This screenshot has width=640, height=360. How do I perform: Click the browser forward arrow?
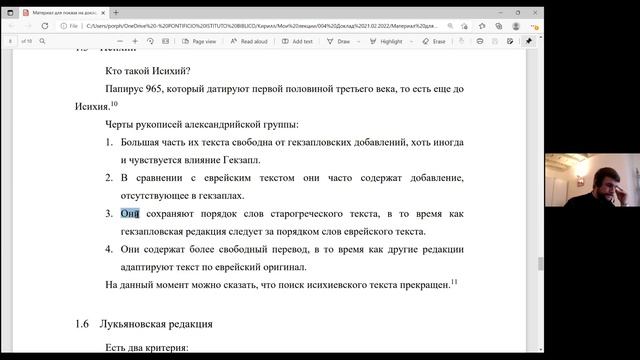pyautogui.click(x=28, y=26)
